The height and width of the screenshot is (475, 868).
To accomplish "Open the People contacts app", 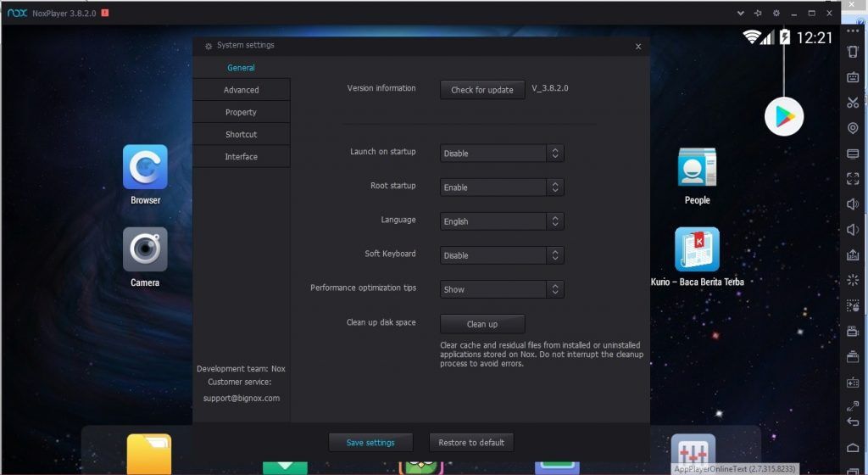I will click(x=697, y=167).
